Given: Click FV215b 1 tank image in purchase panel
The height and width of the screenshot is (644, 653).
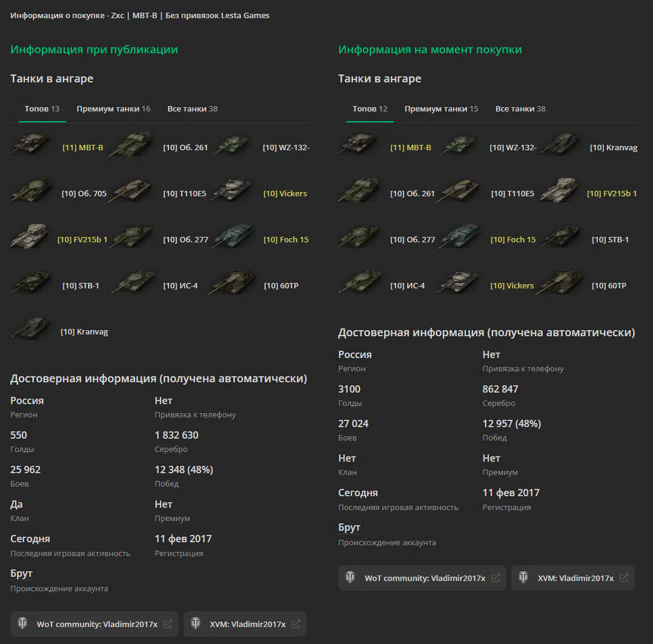Looking at the screenshot, I should [560, 190].
